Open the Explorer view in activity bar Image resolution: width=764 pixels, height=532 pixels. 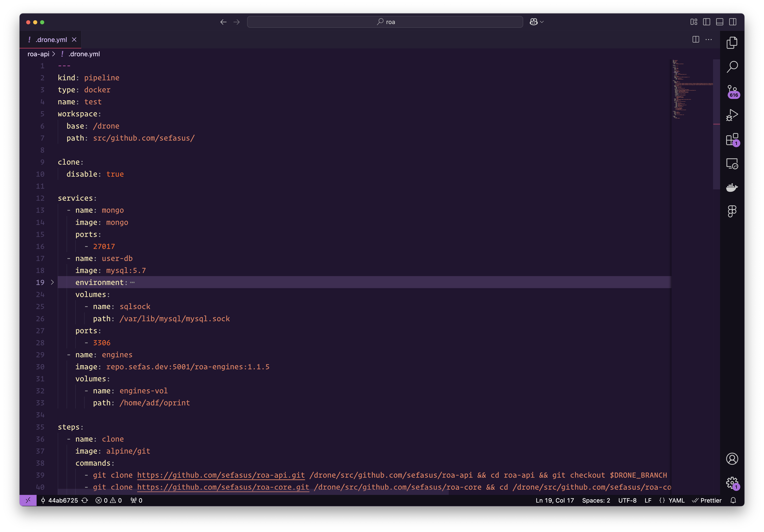[732, 43]
